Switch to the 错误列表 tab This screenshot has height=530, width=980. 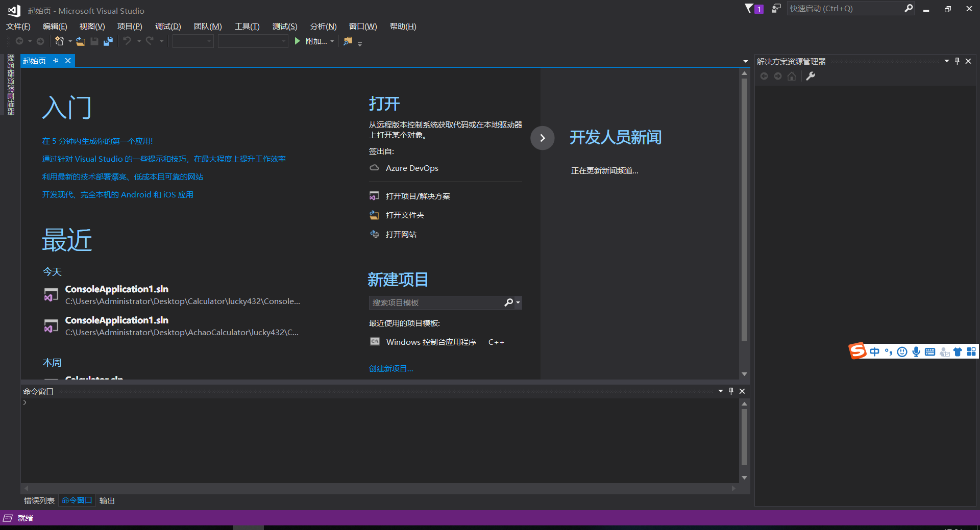coord(39,500)
